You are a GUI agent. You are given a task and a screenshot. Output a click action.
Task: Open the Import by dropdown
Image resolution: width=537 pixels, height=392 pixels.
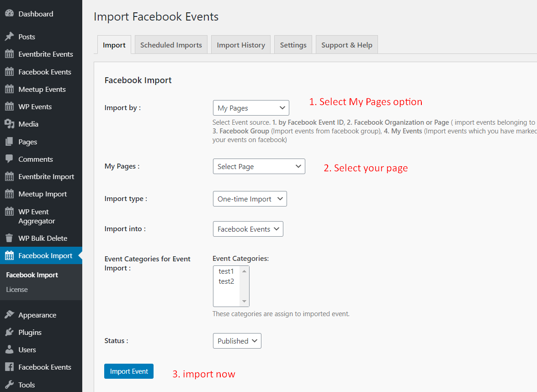click(251, 108)
